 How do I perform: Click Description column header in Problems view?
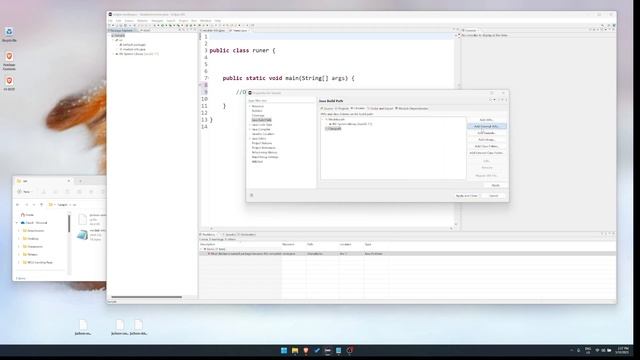(x=240, y=244)
